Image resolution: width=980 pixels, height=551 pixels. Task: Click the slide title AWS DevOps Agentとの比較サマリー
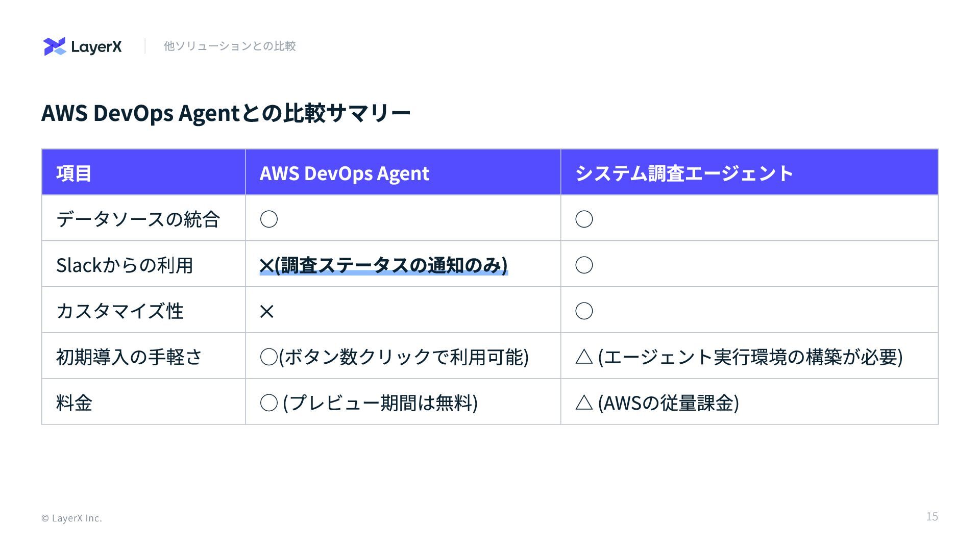coord(226,113)
